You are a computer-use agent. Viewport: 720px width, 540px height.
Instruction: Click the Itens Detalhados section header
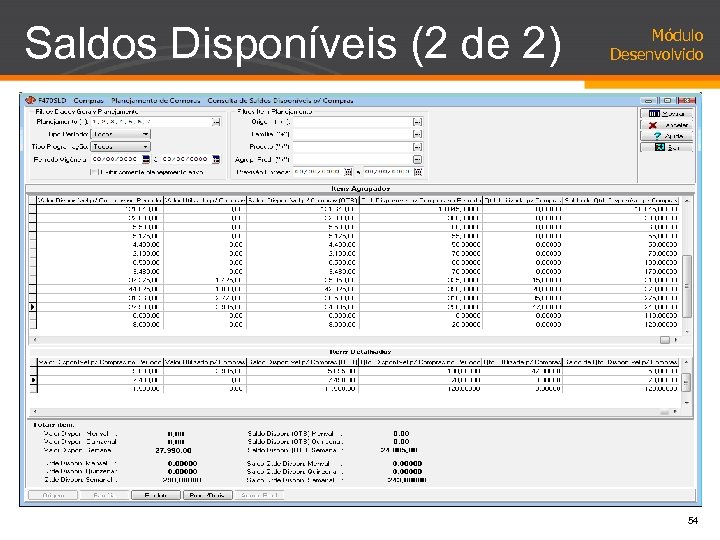coord(360,352)
